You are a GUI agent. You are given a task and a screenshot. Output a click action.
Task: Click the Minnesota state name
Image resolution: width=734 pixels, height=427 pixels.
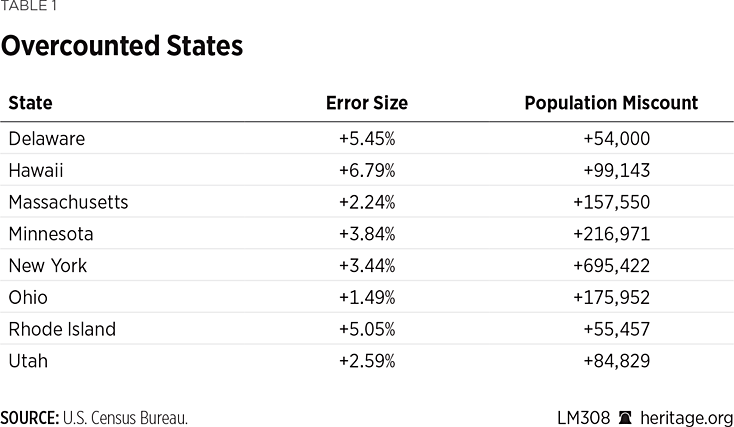51,234
